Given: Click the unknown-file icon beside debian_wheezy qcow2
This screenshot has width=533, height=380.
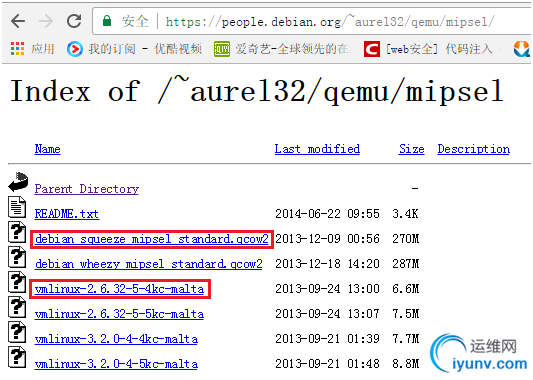Looking at the screenshot, I should click(17, 257).
